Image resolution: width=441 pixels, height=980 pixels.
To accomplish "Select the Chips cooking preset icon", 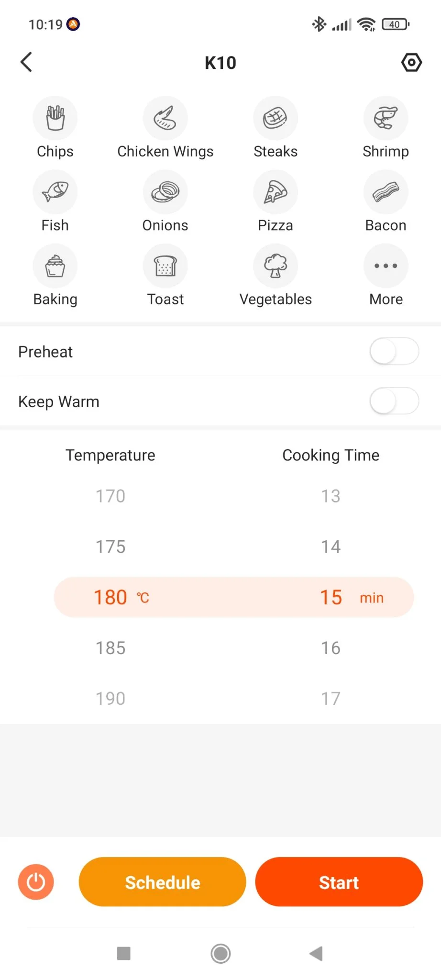I will click(55, 118).
